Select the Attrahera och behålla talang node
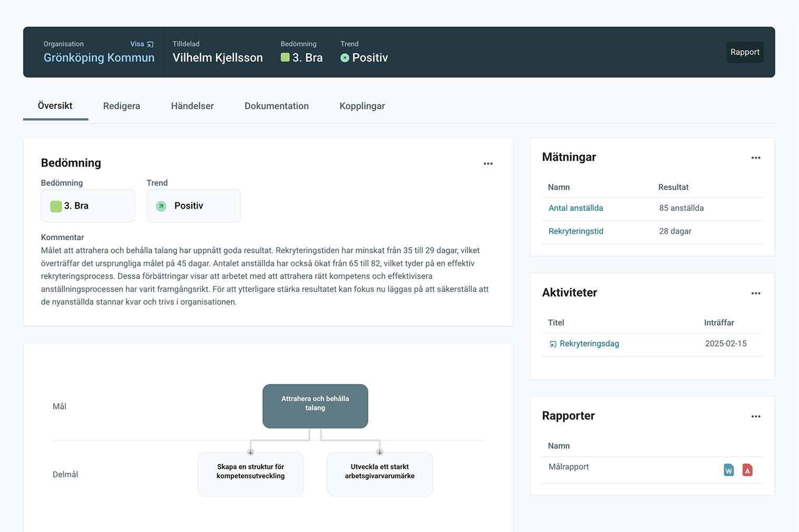Image resolution: width=799 pixels, height=532 pixels. pos(315,406)
